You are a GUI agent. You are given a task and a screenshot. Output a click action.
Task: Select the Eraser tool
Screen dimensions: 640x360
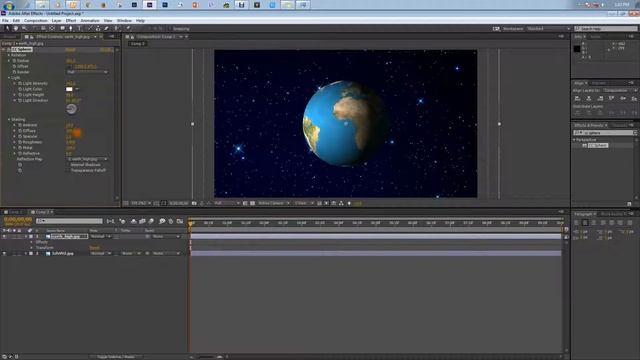[x=107, y=28]
